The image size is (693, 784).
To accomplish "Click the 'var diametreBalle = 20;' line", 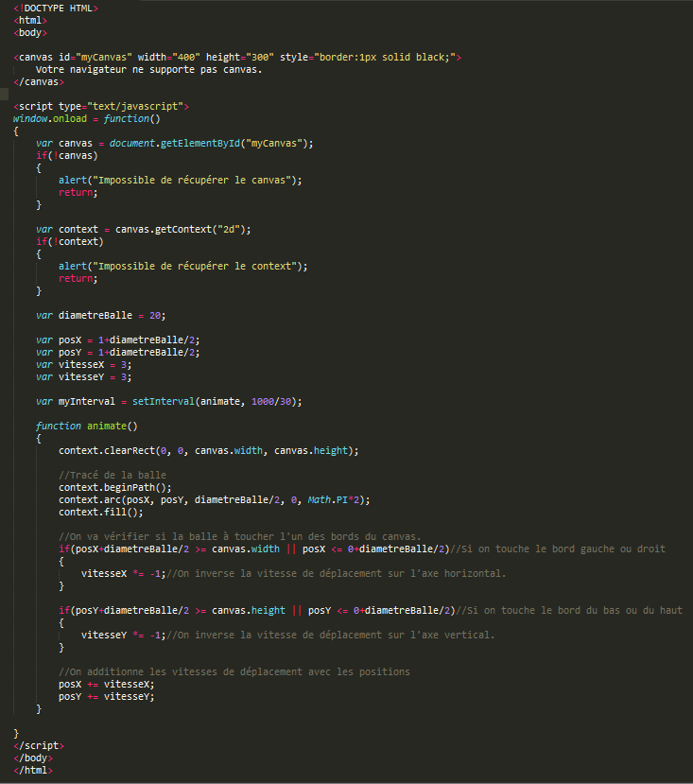I will click(x=100, y=316).
